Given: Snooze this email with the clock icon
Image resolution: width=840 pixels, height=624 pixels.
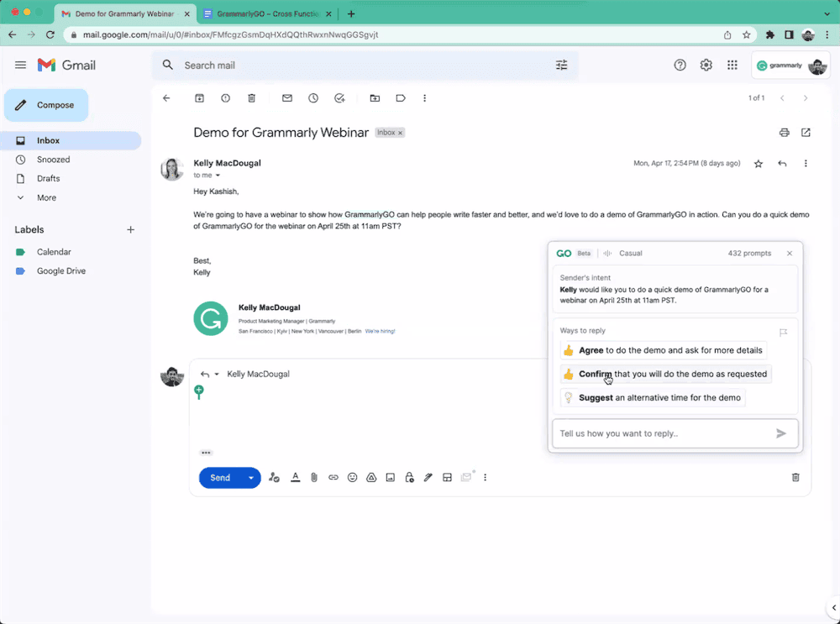Looking at the screenshot, I should coord(313,98).
